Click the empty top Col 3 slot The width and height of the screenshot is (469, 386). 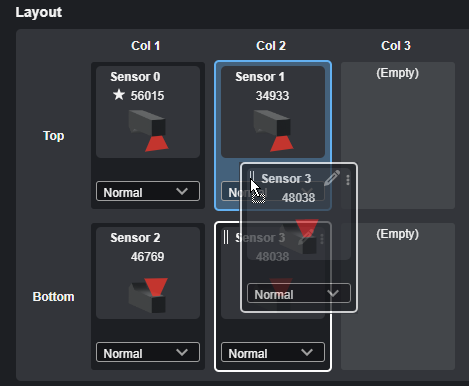(x=398, y=136)
